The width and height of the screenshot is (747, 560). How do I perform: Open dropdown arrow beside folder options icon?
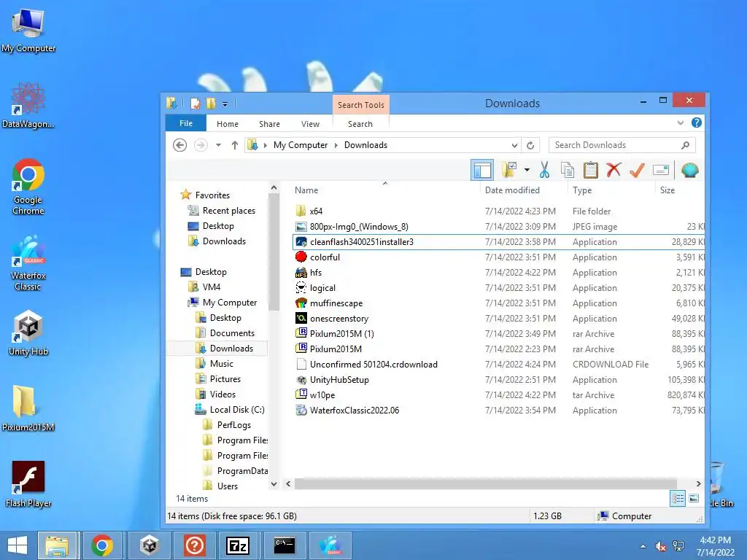[x=527, y=169]
